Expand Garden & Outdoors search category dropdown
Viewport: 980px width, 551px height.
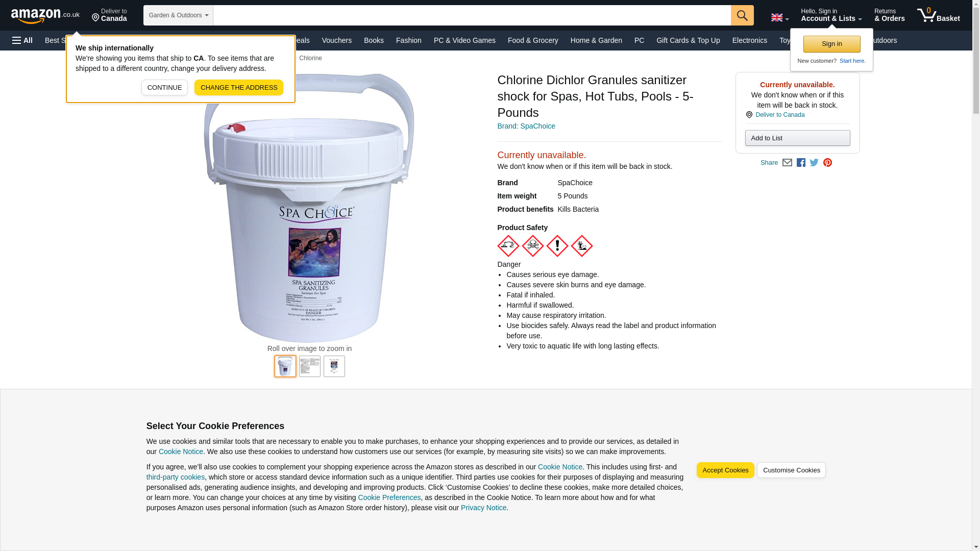(178, 15)
